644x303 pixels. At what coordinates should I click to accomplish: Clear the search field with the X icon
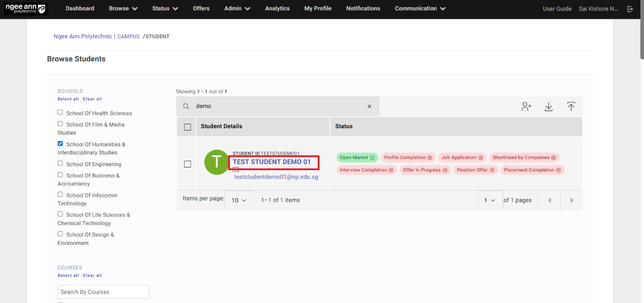pos(369,107)
